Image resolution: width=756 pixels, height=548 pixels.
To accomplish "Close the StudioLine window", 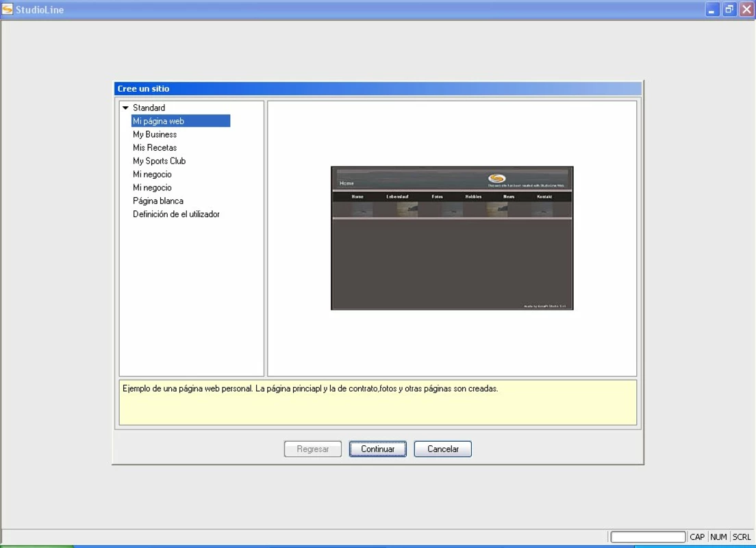I will tap(746, 9).
